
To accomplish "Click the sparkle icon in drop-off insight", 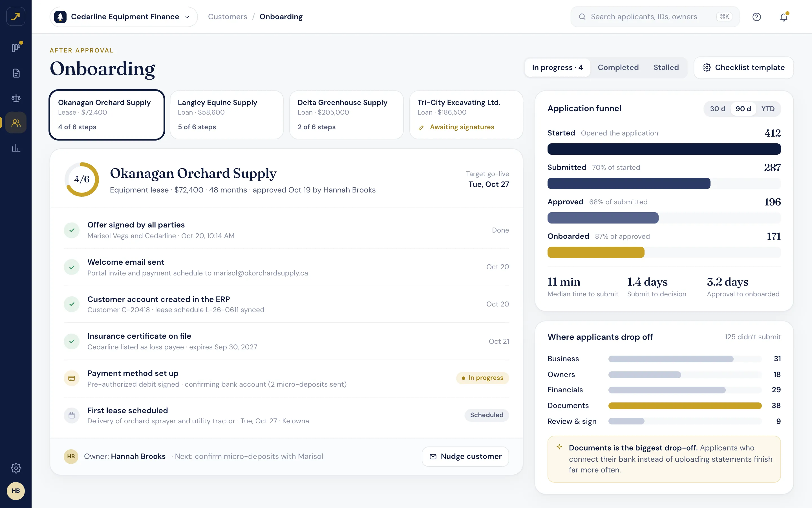I will tap(559, 447).
